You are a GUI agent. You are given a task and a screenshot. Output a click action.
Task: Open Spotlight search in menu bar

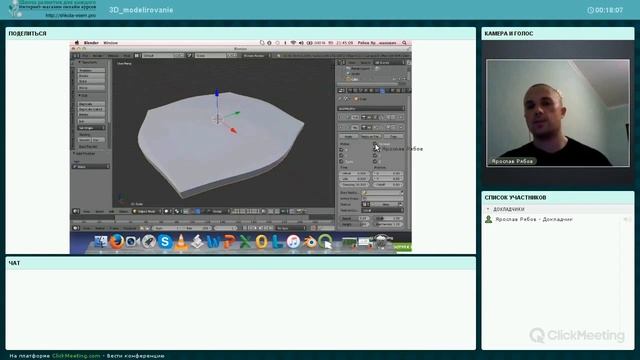404,43
